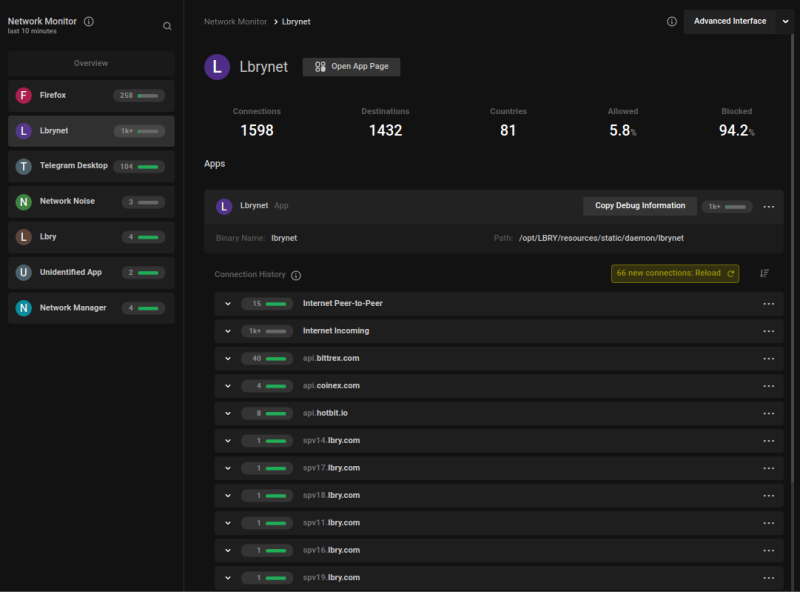Click the sort connections icon
Screen dimensions: 800x592
click(x=764, y=273)
